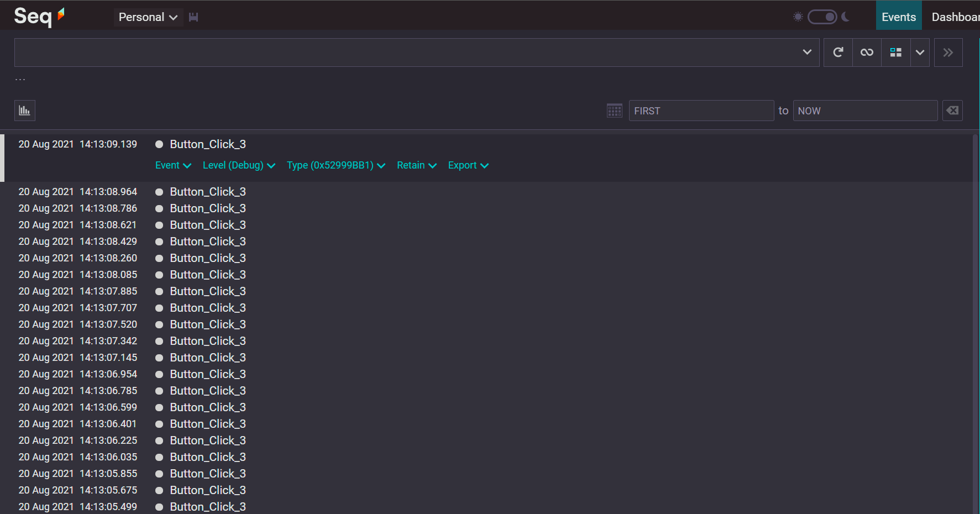Click level dot of 14:13:07.707 event
The image size is (980, 514).
pyautogui.click(x=159, y=308)
